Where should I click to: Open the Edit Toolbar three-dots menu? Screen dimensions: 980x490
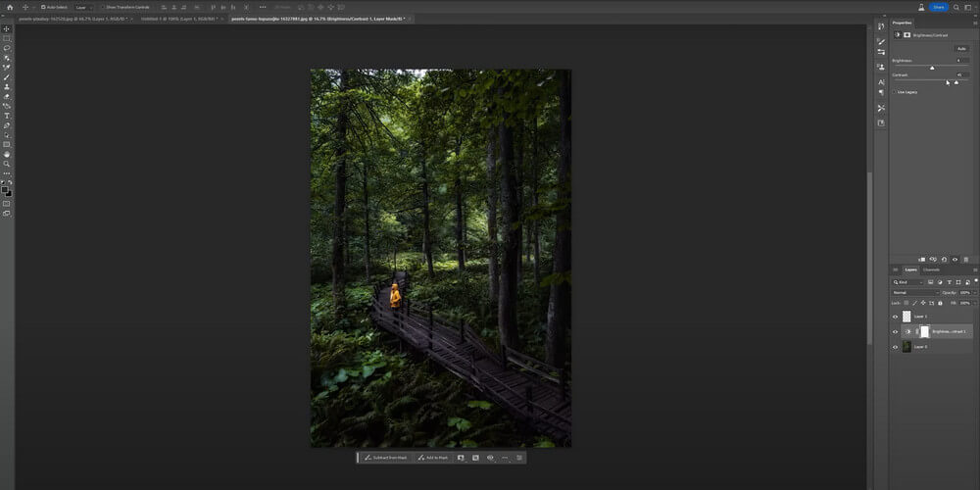[x=6, y=173]
